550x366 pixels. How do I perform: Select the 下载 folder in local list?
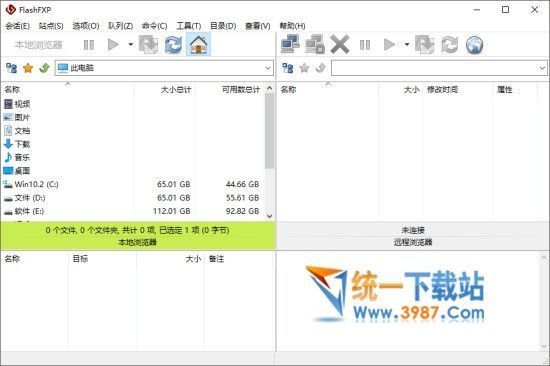click(x=22, y=144)
